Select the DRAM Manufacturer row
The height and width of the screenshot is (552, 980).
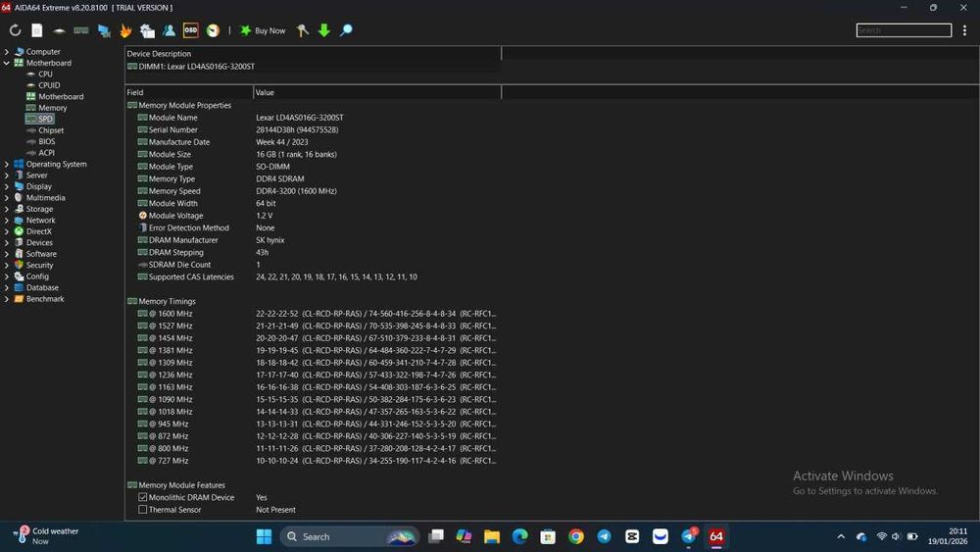pos(313,240)
